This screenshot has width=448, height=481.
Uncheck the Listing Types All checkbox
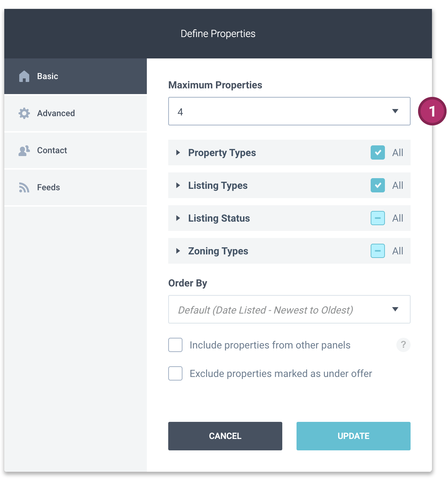[378, 185]
